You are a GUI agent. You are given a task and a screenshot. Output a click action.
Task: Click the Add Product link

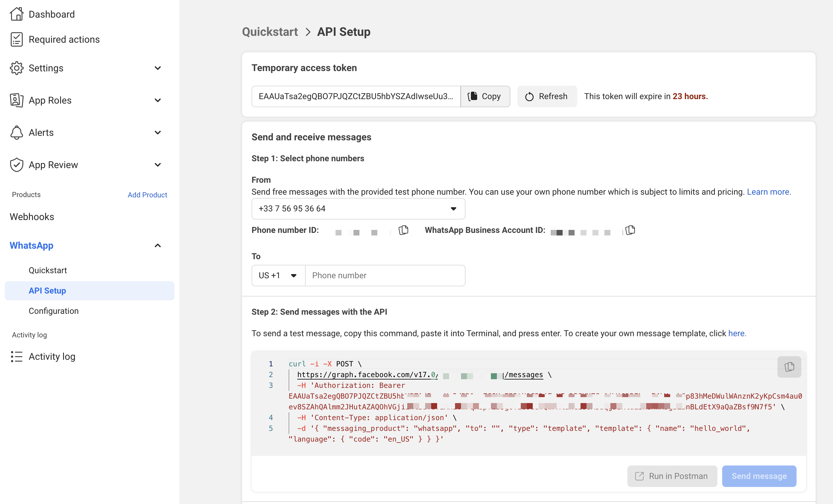(147, 195)
